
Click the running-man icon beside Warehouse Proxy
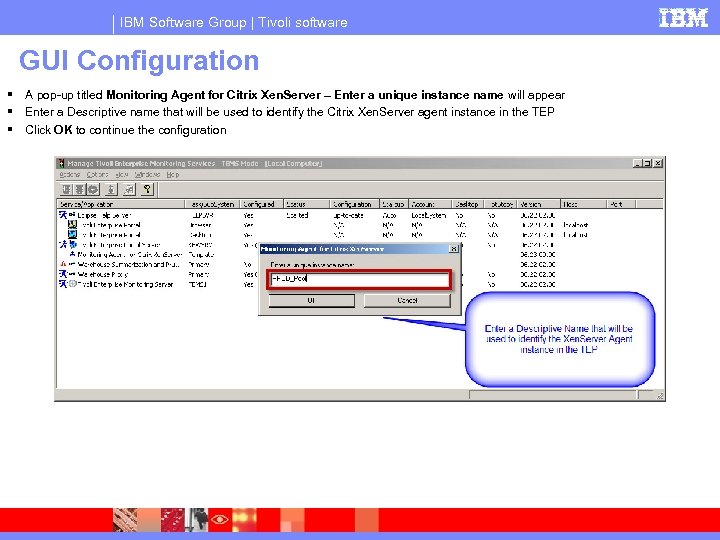[x=63, y=274]
